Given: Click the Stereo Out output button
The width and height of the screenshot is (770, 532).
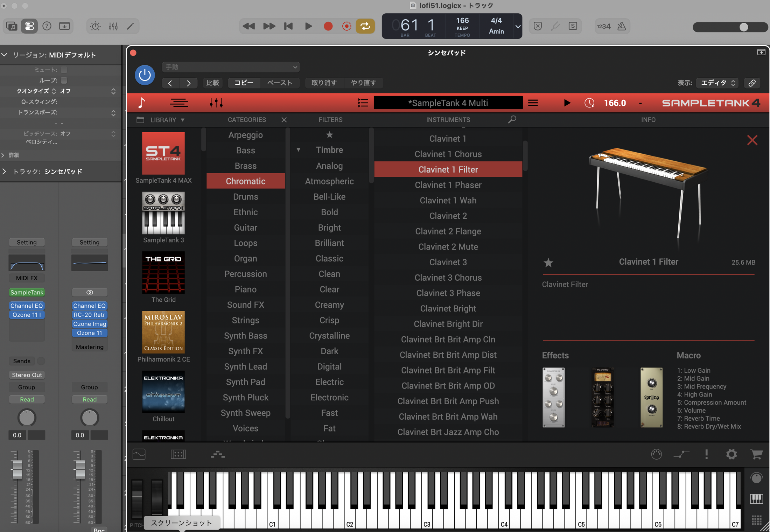Looking at the screenshot, I should [27, 375].
